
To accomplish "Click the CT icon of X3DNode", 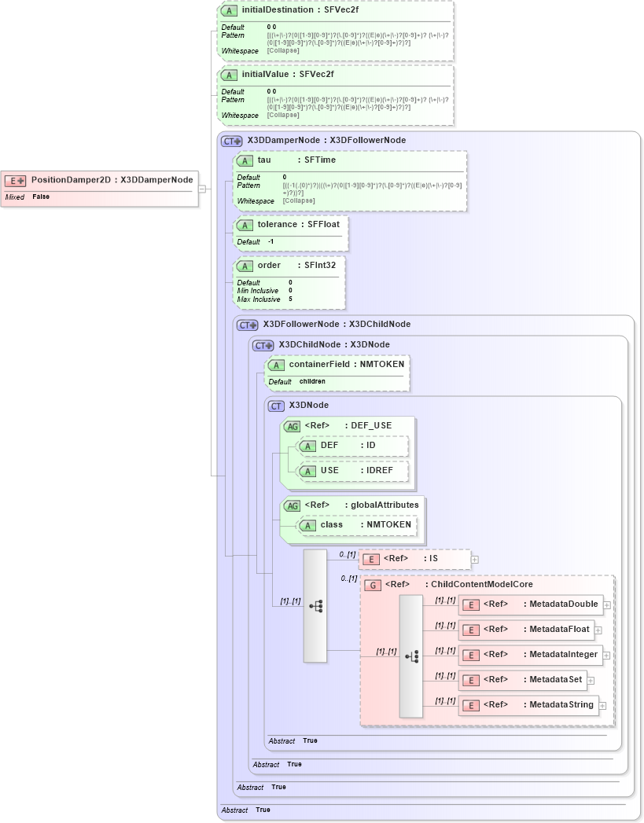I will point(276,406).
